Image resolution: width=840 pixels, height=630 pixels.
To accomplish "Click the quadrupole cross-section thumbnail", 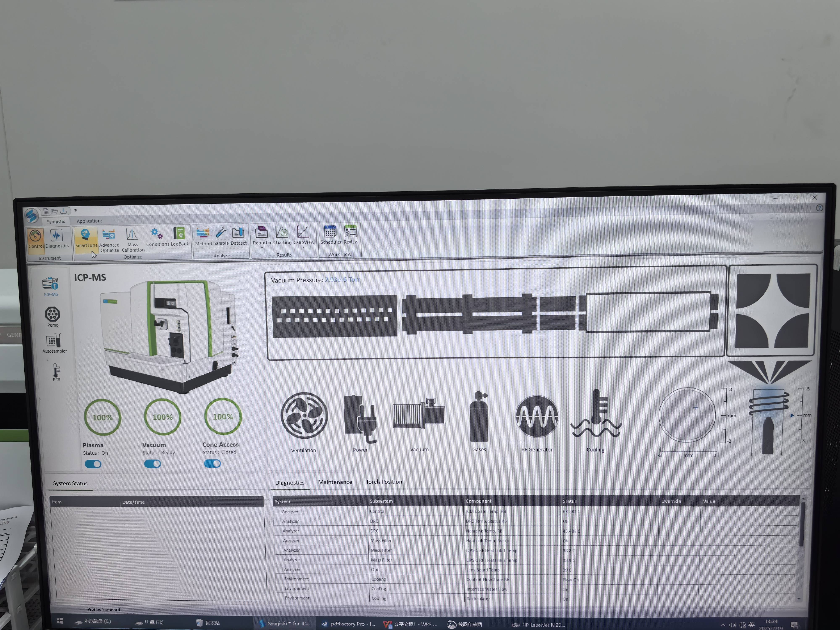I will coord(772,311).
